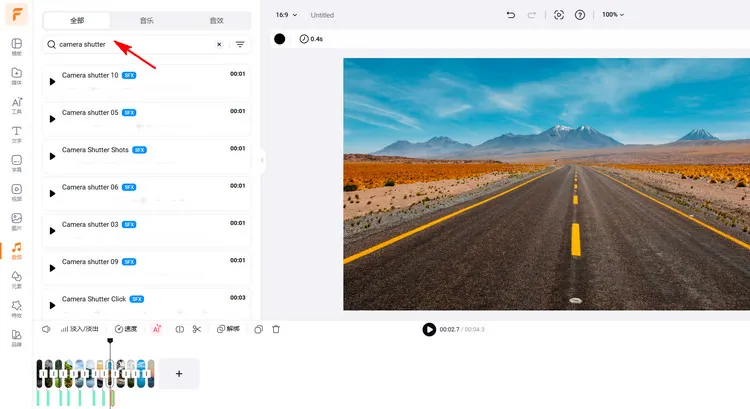This screenshot has width=750, height=409.
Task: Open the 媒体 (Media) sidebar panel
Action: [x=16, y=75]
